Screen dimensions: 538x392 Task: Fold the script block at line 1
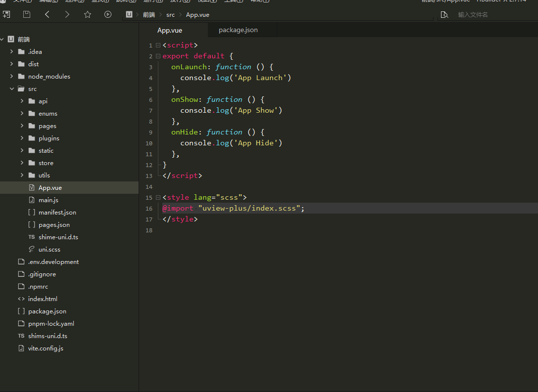coord(158,45)
